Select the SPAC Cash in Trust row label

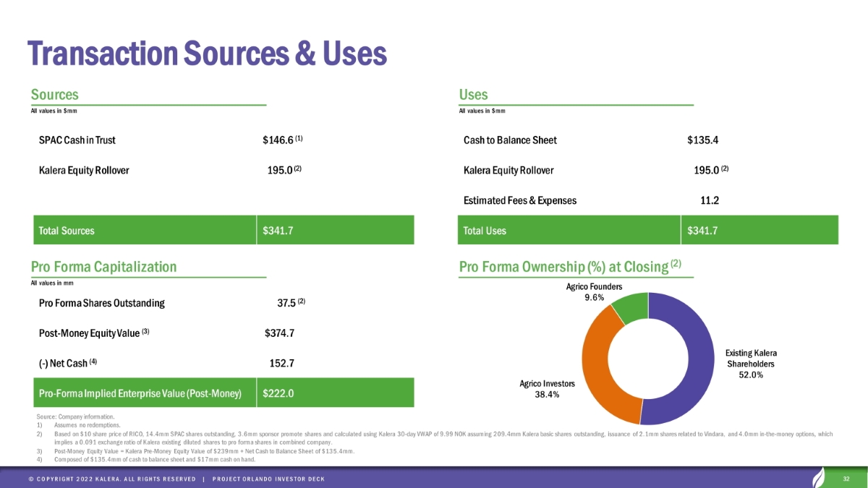coord(77,140)
